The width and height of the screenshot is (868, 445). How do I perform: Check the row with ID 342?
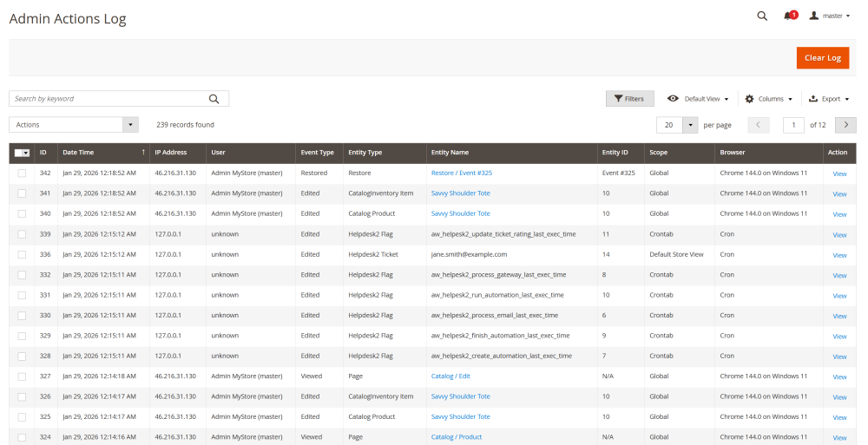[22, 173]
